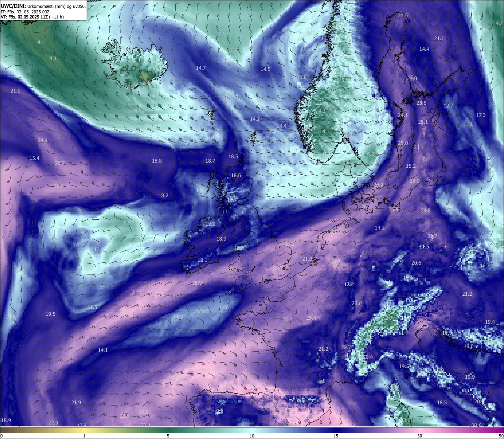Viewport: 504px width, 439px height.
Task: Click the 24.8 value on the map
Action: click(426, 211)
